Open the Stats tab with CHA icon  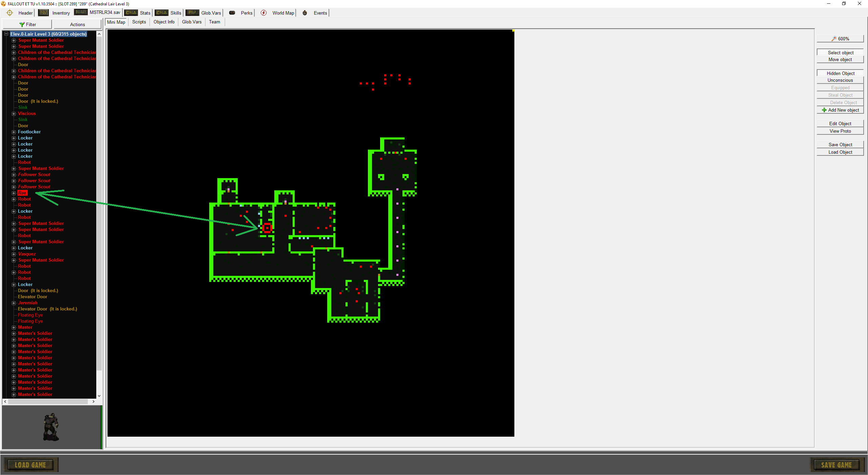point(138,13)
